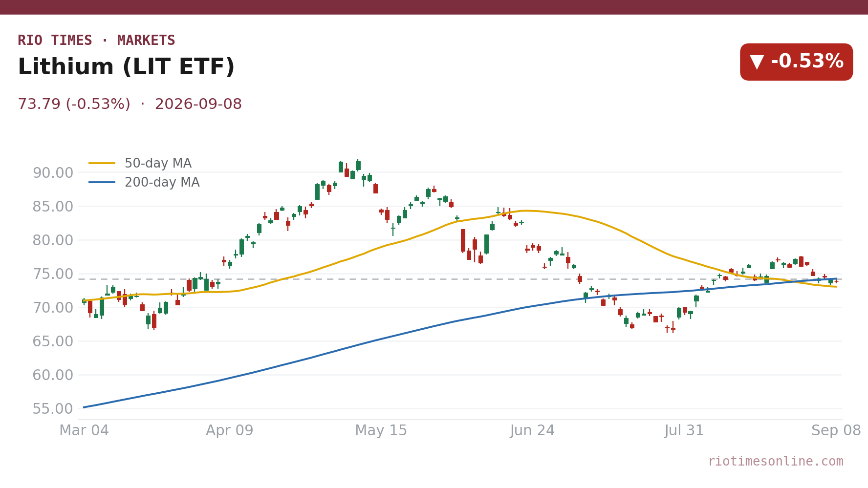Click the 200-day MA legend label

click(162, 183)
